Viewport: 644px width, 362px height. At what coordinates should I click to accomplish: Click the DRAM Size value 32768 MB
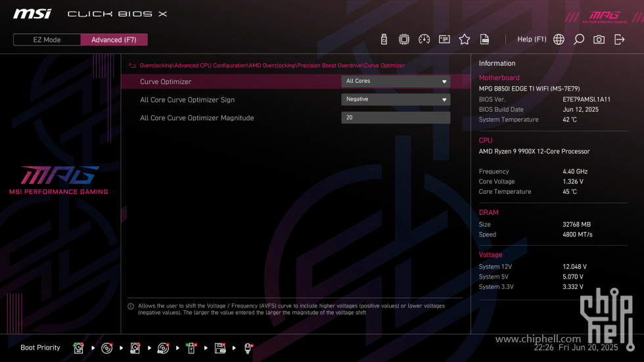tap(577, 225)
